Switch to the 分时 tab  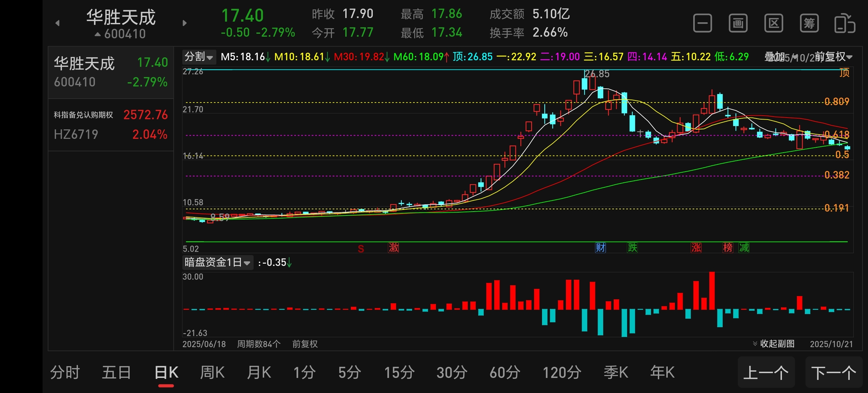click(x=65, y=372)
